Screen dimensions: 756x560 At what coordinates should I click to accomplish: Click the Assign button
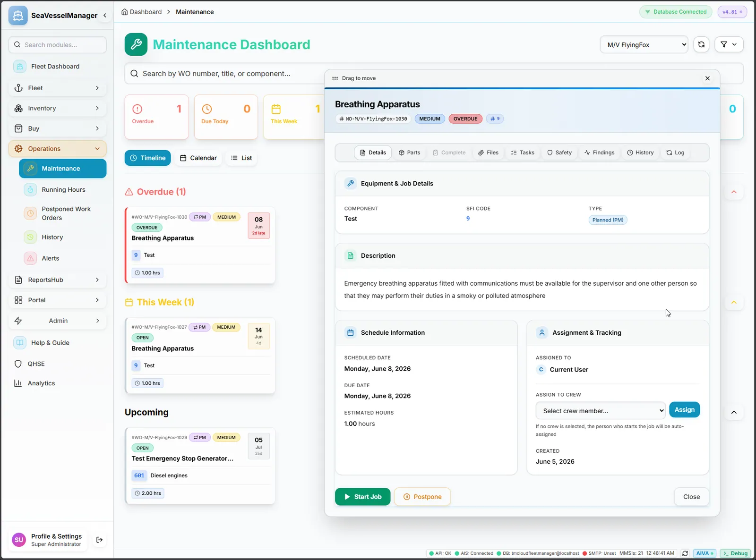(684, 409)
